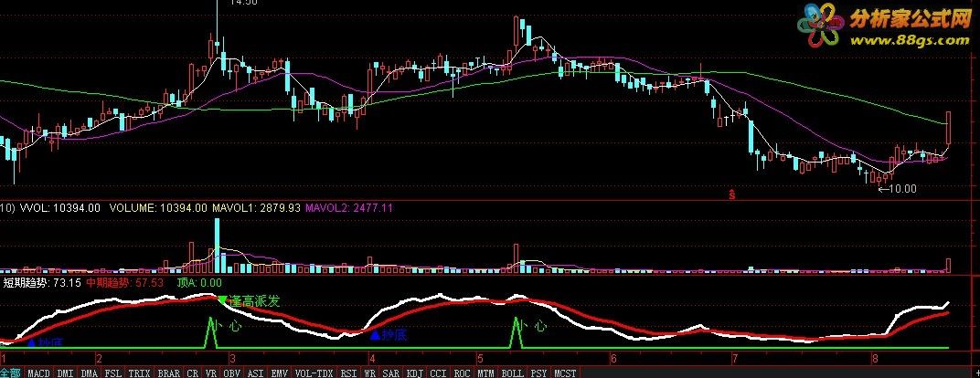Click the green 顶A: 0.00 value

[199, 282]
